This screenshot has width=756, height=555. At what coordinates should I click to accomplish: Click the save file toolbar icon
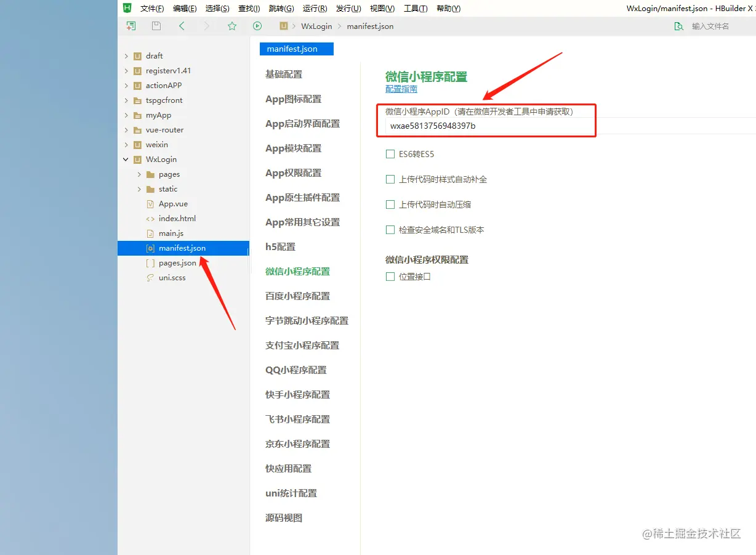click(156, 26)
